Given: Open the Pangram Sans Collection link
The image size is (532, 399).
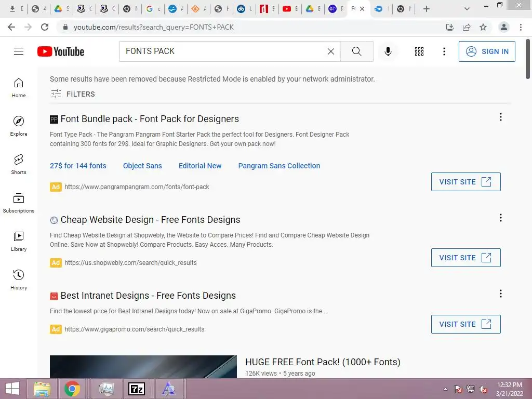Looking at the screenshot, I should pos(279,166).
